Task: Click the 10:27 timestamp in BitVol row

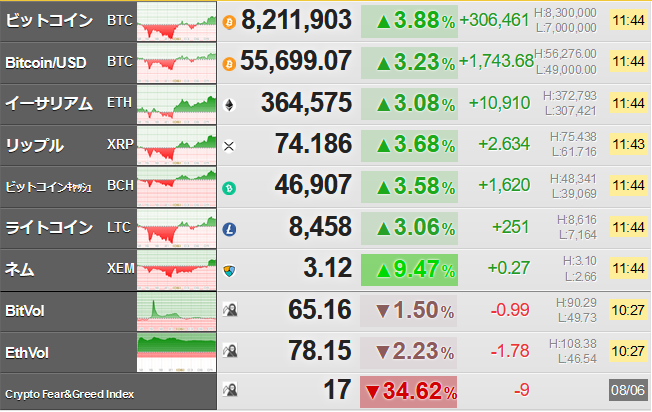Action: pos(629,310)
